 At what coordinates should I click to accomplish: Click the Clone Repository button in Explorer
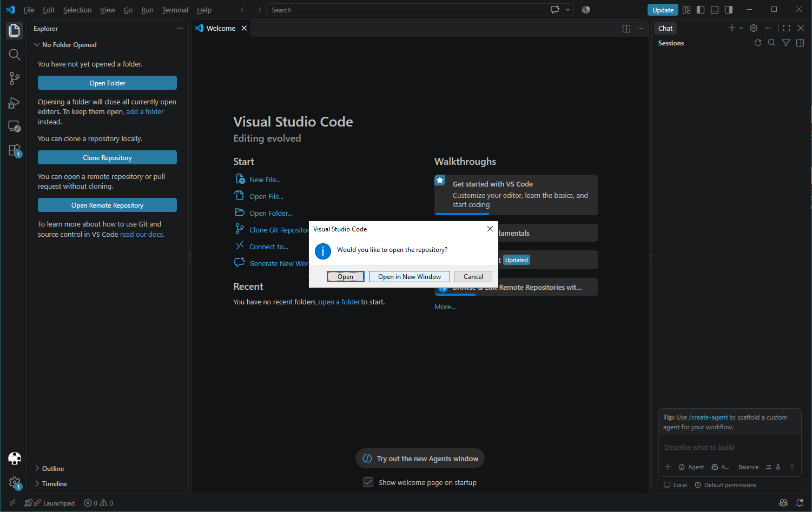(x=107, y=157)
